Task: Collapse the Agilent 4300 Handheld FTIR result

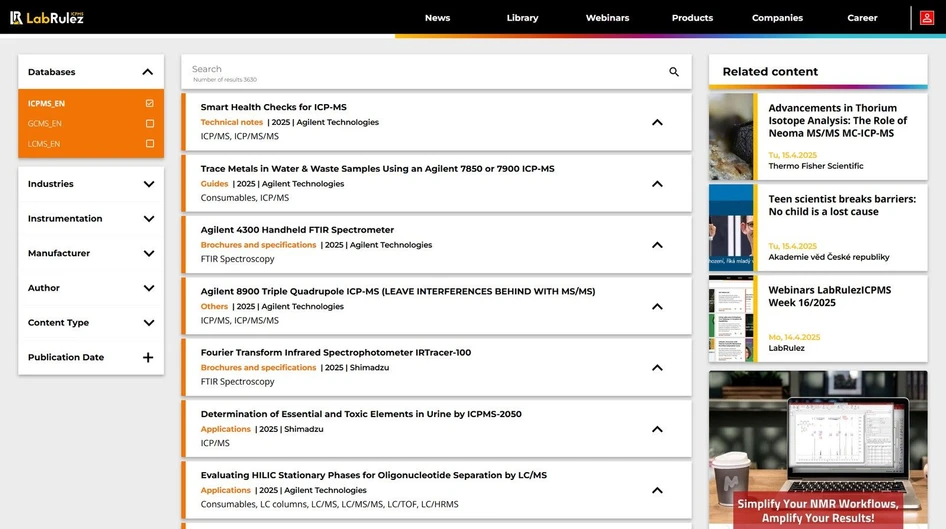Action: coord(657,245)
